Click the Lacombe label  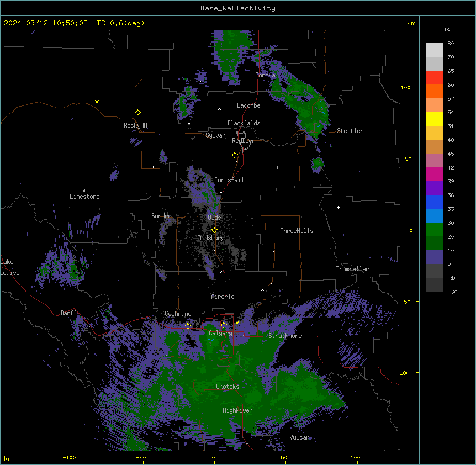(248, 105)
